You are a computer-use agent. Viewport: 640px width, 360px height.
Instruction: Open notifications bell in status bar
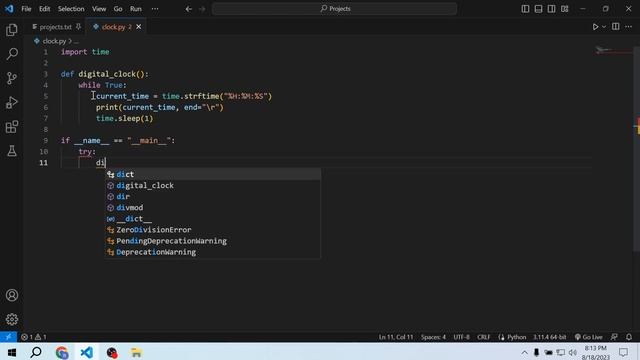(x=629, y=337)
